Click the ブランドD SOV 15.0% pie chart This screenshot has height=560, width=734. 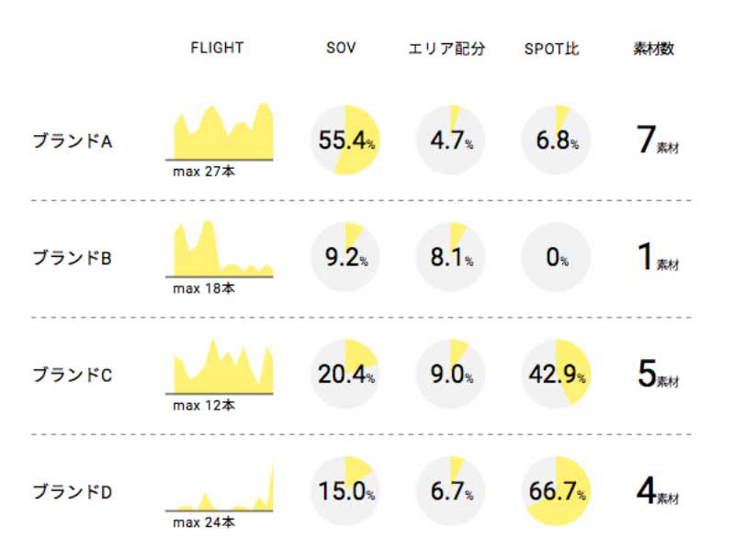(x=345, y=490)
